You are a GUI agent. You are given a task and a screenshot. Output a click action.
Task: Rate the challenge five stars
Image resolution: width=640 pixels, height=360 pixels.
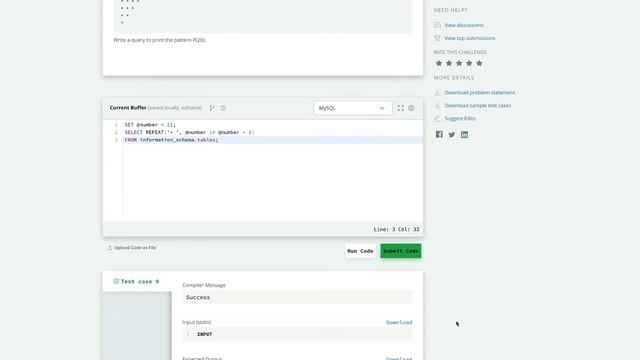click(479, 63)
